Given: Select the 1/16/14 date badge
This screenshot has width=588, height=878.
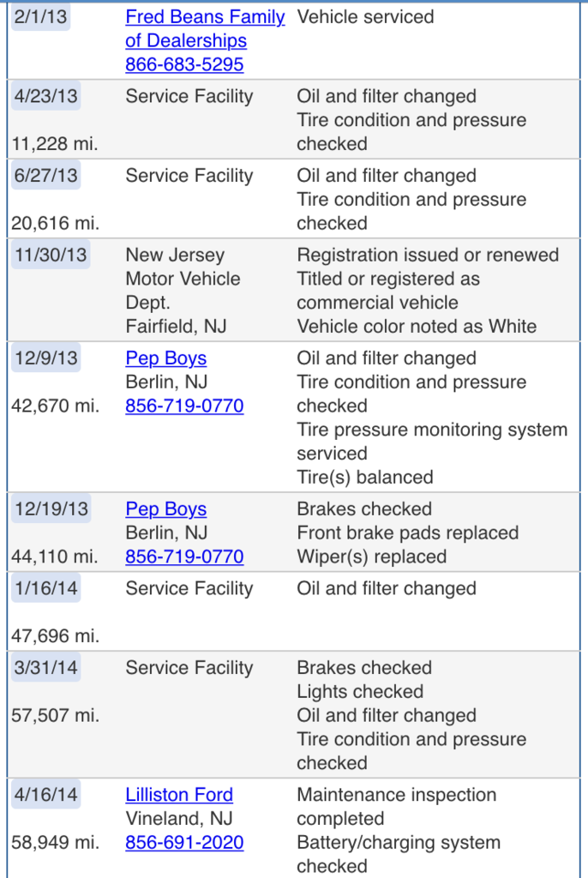Looking at the screenshot, I should (x=46, y=588).
